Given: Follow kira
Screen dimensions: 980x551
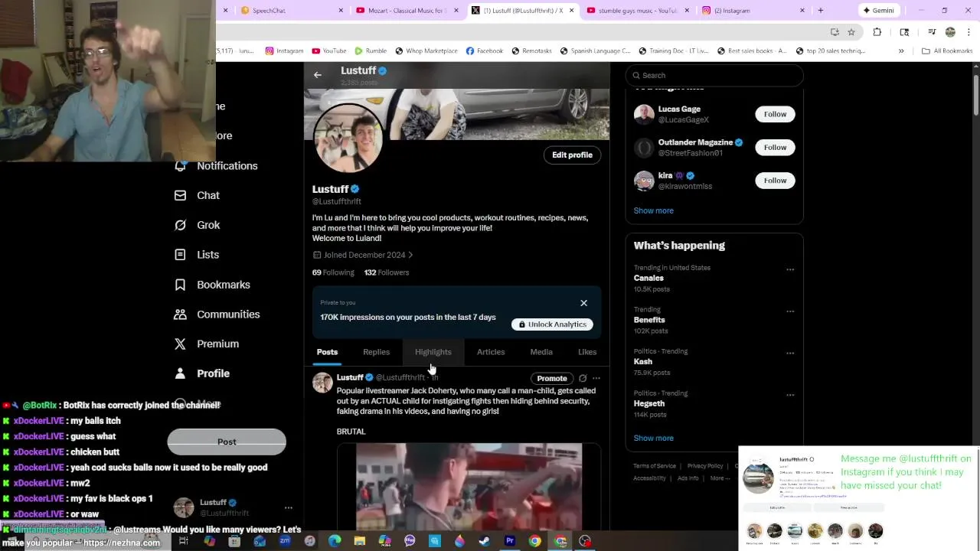Looking at the screenshot, I should (x=775, y=181).
